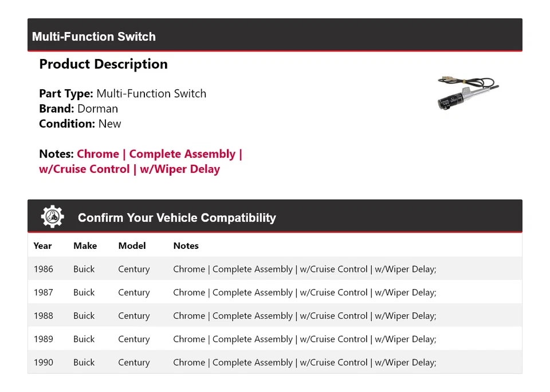Select the 1989 Buick Century row
Screen dimensions: 550x392
click(x=275, y=339)
